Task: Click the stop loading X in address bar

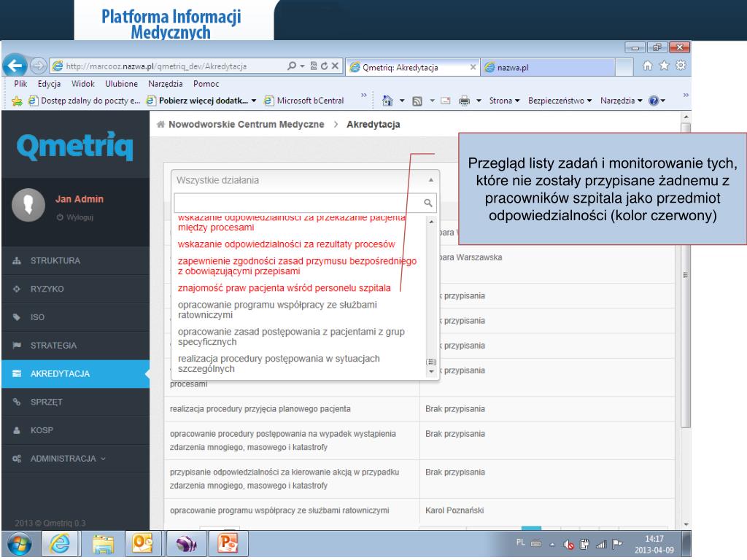Action: pos(335,66)
